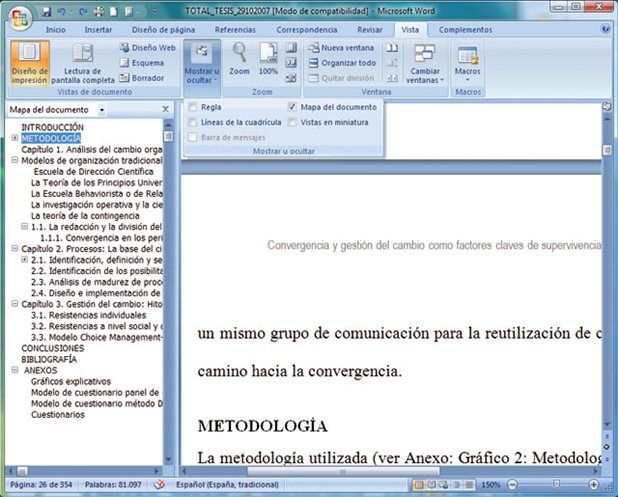Switch to Diseño Web view
The width and height of the screenshot is (618, 497).
[148, 48]
